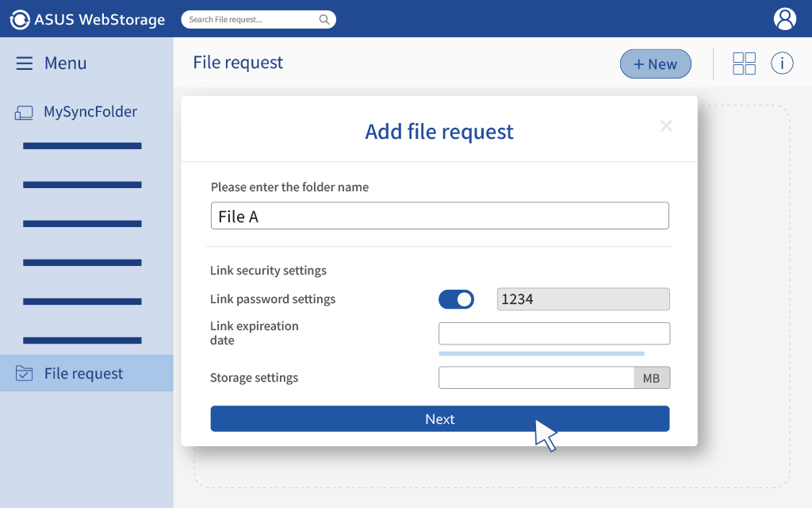812x508 pixels.
Task: Click the Link security settings label
Action: tap(268, 271)
